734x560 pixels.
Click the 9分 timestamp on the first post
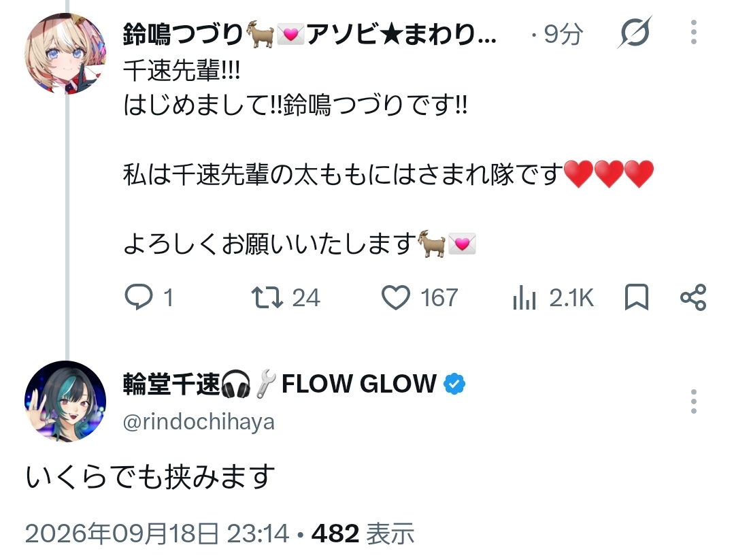563,34
